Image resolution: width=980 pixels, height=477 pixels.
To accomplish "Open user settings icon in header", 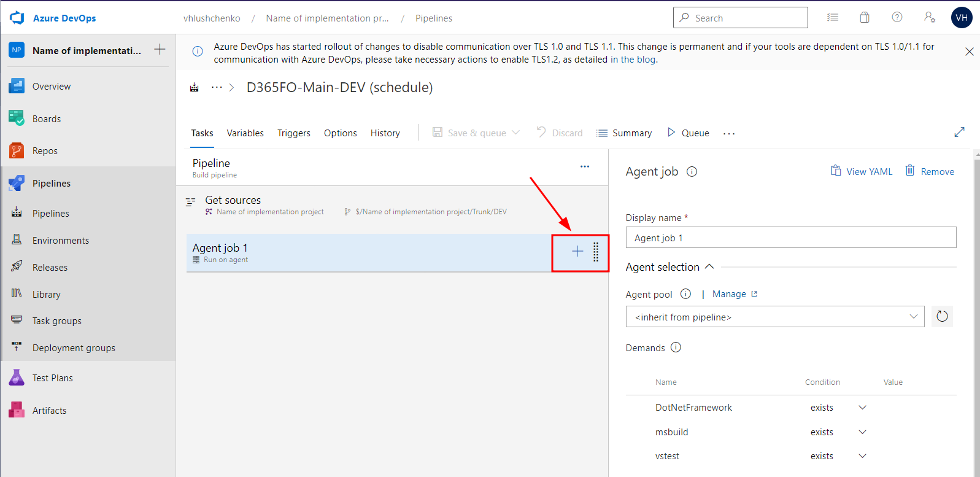I will 929,18.
